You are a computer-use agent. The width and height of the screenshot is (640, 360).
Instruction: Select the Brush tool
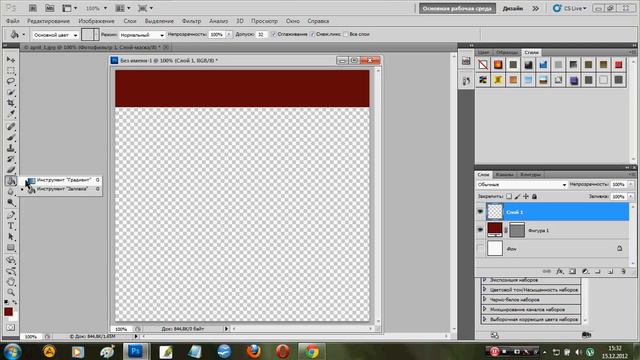[x=11, y=138]
